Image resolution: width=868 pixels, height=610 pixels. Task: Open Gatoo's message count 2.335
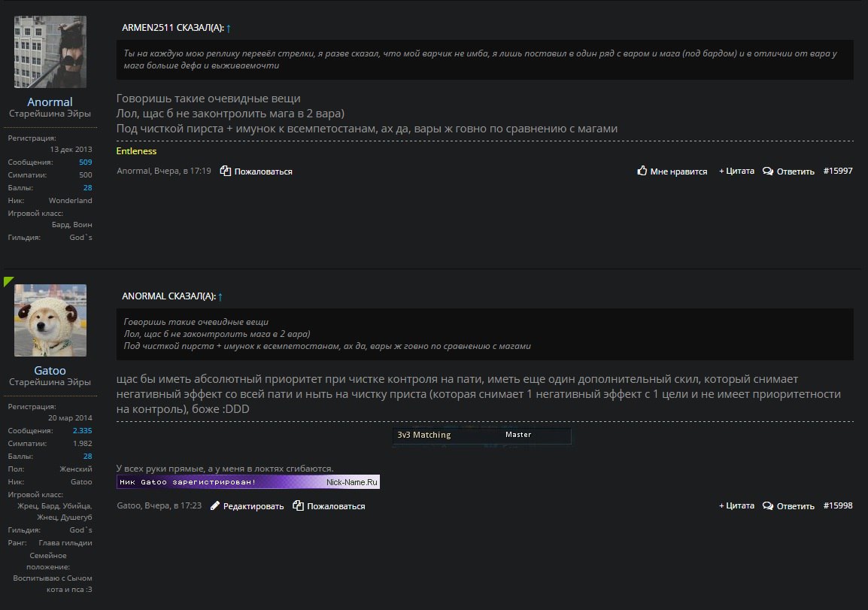(82, 431)
